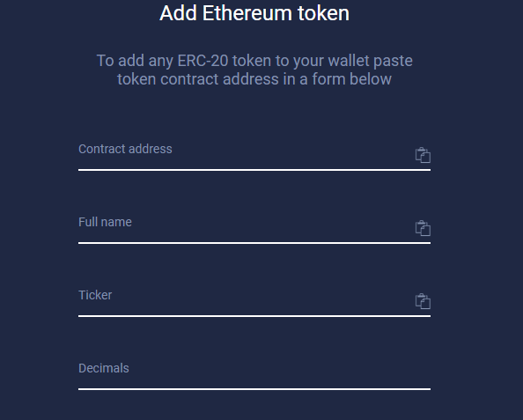Click the underline beneath Full name

(254, 243)
